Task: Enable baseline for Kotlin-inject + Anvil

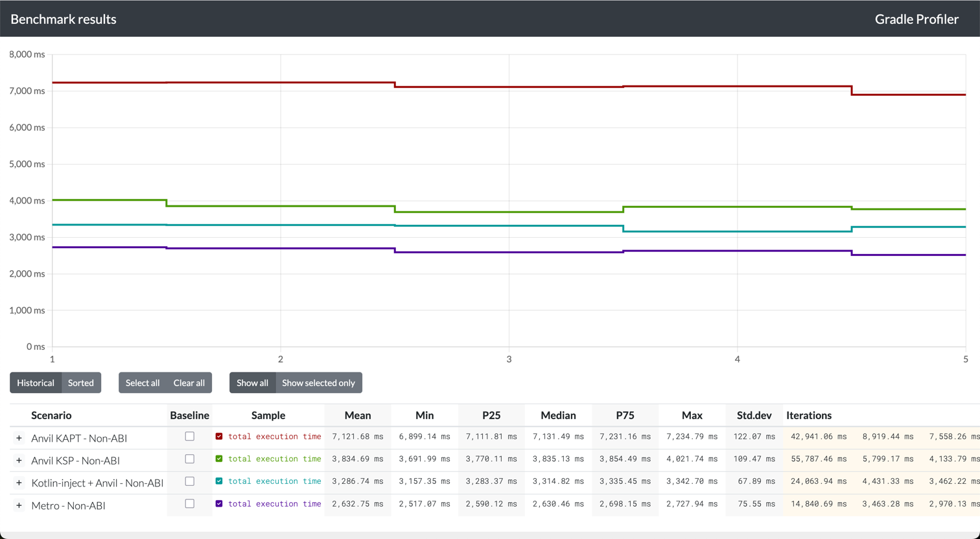Action: [189, 481]
